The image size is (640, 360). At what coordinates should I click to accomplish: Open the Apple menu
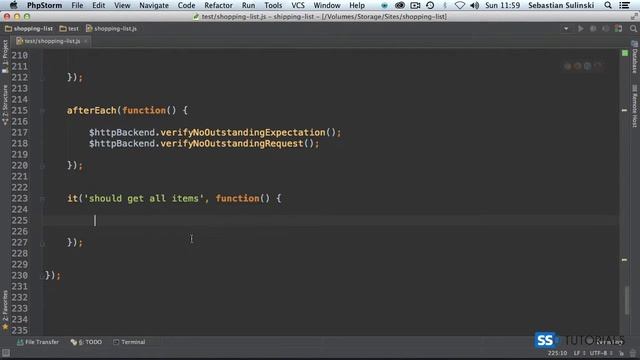point(13,5)
